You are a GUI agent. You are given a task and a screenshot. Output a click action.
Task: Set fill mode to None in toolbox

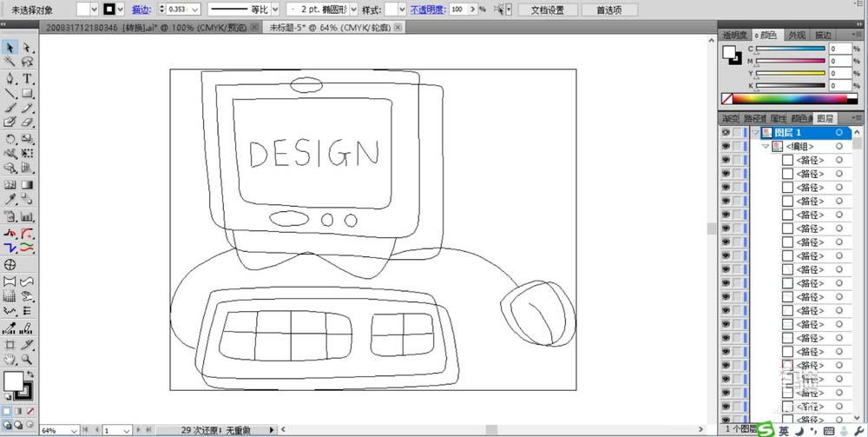(30, 412)
